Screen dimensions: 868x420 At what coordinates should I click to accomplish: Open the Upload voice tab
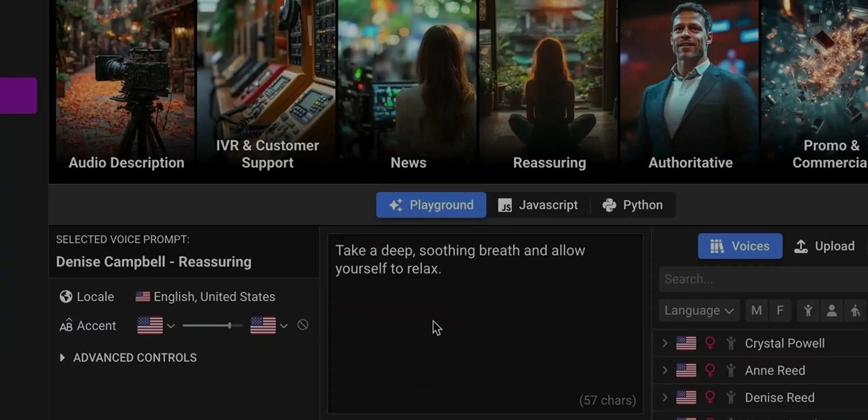(824, 246)
